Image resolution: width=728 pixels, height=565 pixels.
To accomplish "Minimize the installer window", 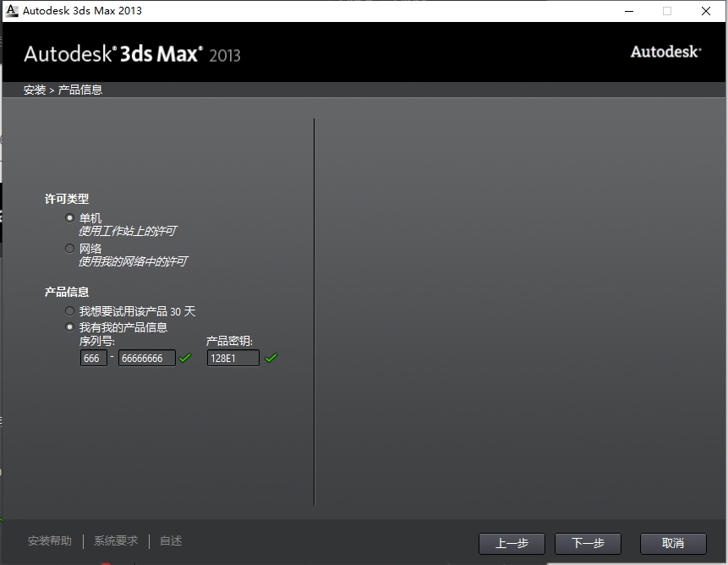I will [x=628, y=11].
